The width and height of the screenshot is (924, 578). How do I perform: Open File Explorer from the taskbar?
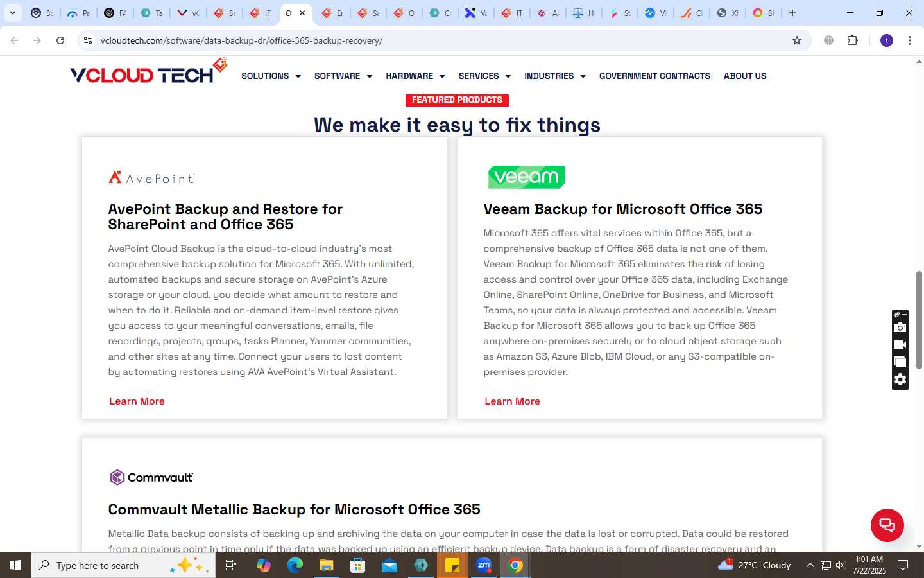326,565
